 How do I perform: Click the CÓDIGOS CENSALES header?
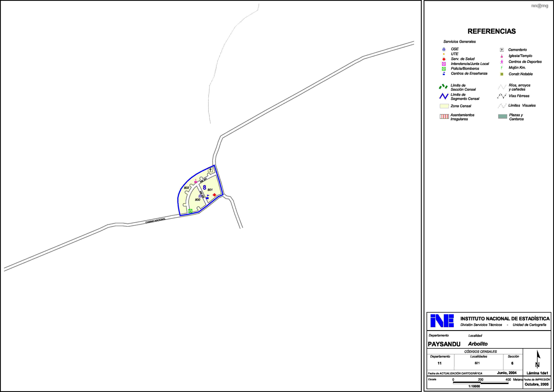tap(481, 352)
